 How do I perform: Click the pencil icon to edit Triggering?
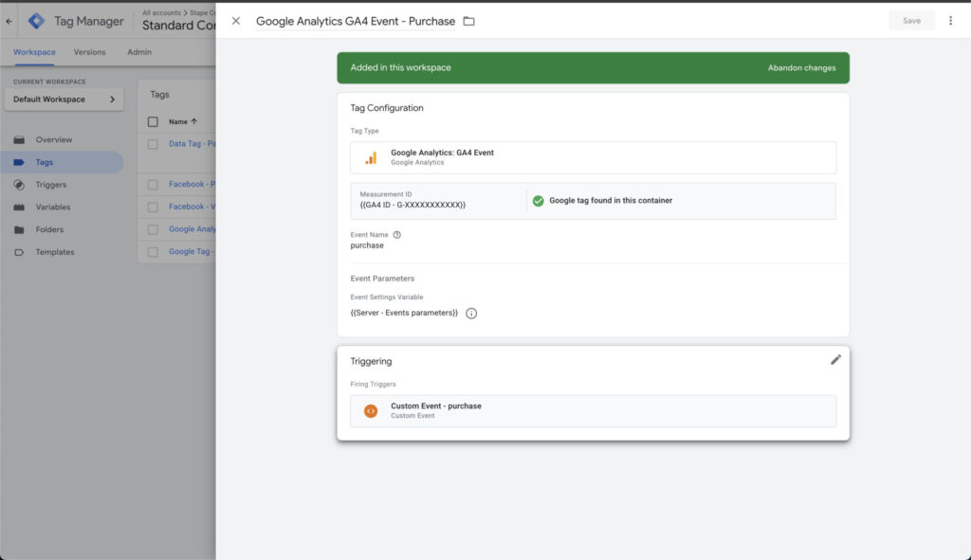coord(835,359)
